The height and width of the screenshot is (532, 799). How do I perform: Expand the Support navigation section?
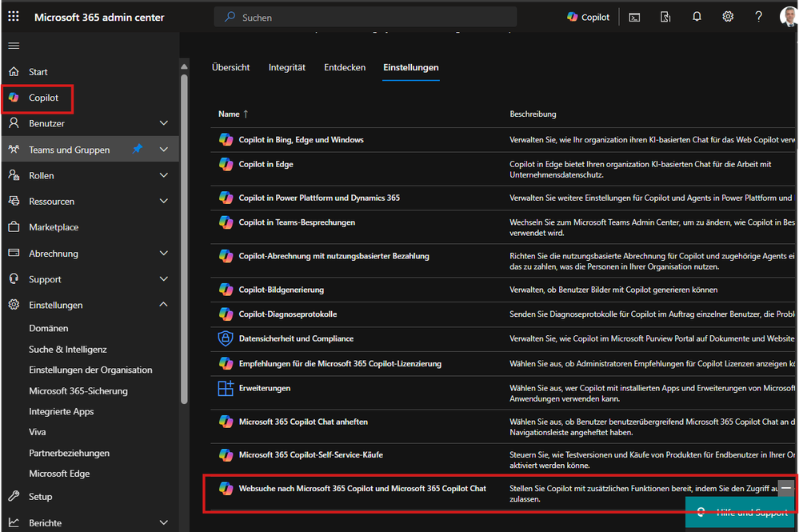coord(164,278)
